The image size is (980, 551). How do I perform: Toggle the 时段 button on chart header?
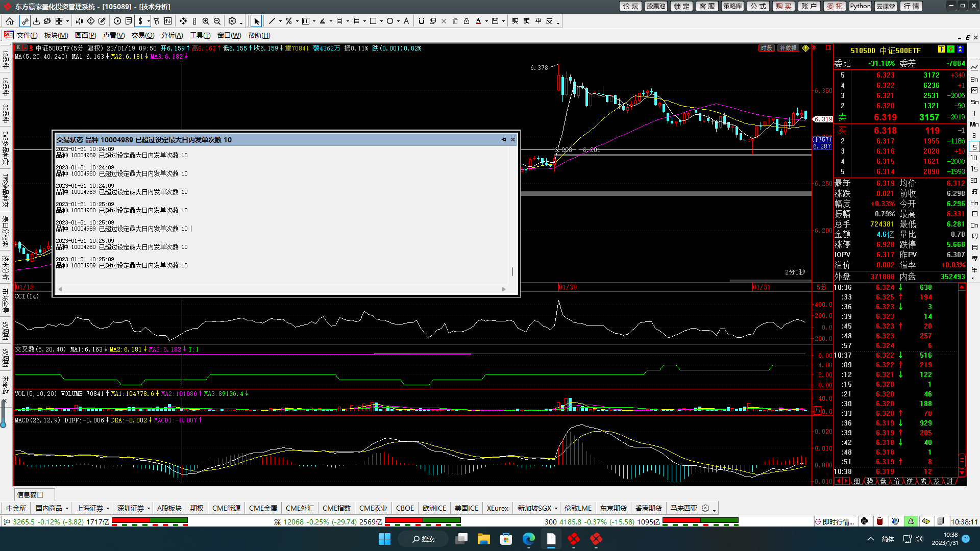tap(766, 48)
